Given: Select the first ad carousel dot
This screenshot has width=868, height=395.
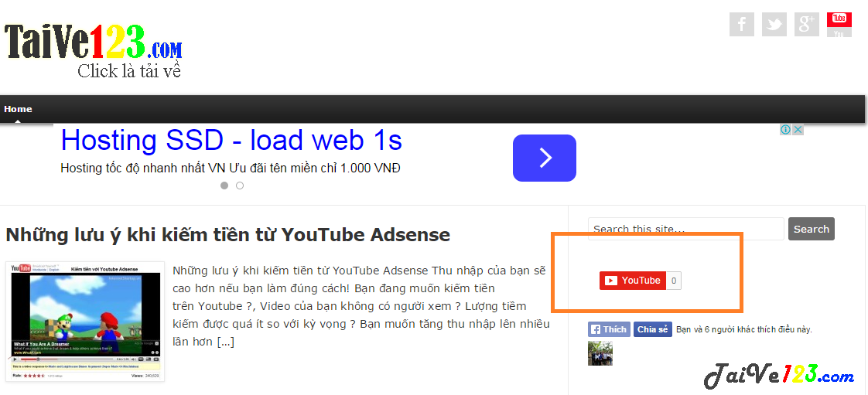Looking at the screenshot, I should tap(224, 186).
